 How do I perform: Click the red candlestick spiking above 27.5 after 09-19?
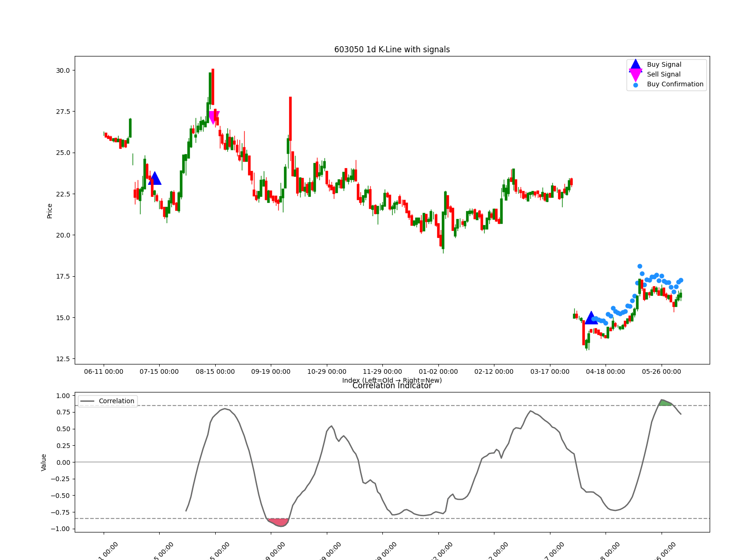click(290, 119)
